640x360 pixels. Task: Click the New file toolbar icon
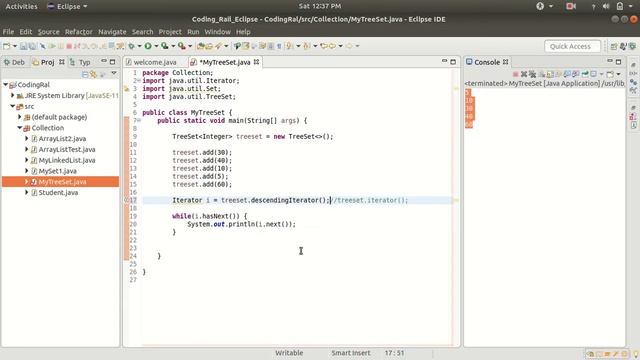click(x=6, y=46)
